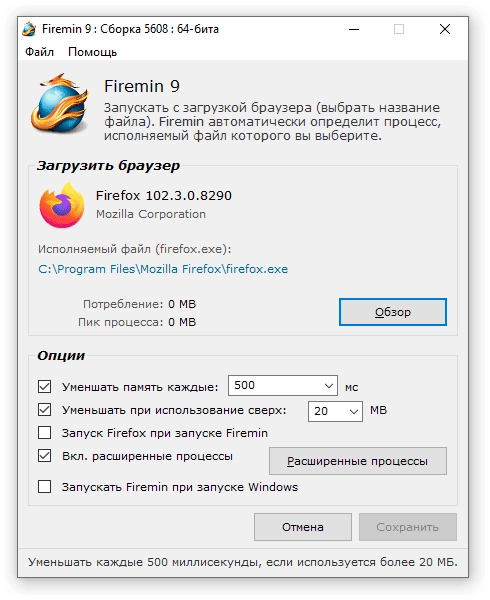Toggle 'Уменьшать при использование сверх' checkbox
490x600 pixels.
[44, 410]
